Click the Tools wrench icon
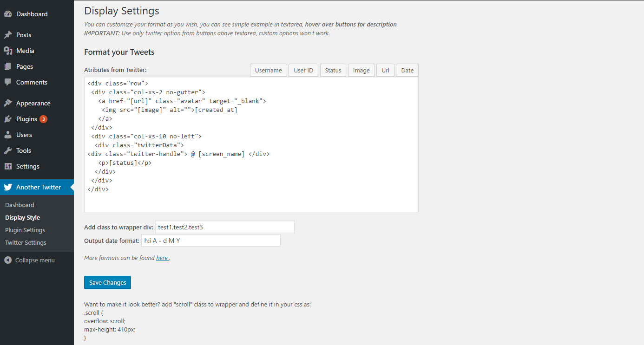 pyautogui.click(x=8, y=150)
